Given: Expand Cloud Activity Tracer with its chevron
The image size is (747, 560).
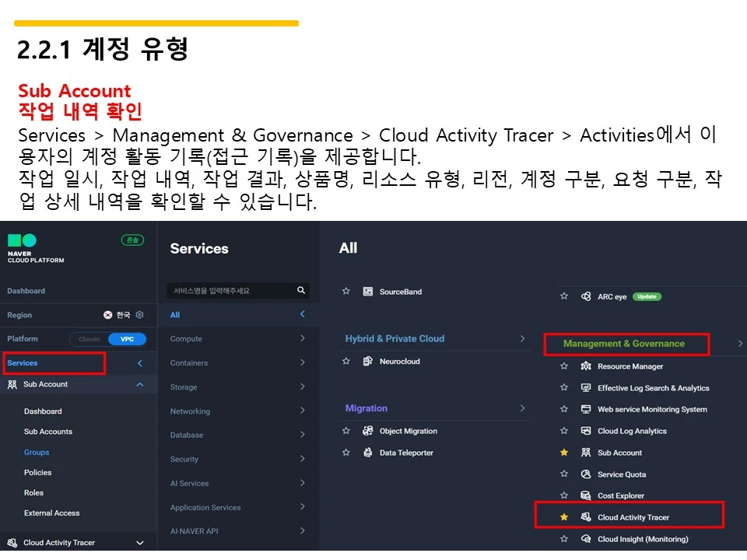Looking at the screenshot, I should 140,542.
